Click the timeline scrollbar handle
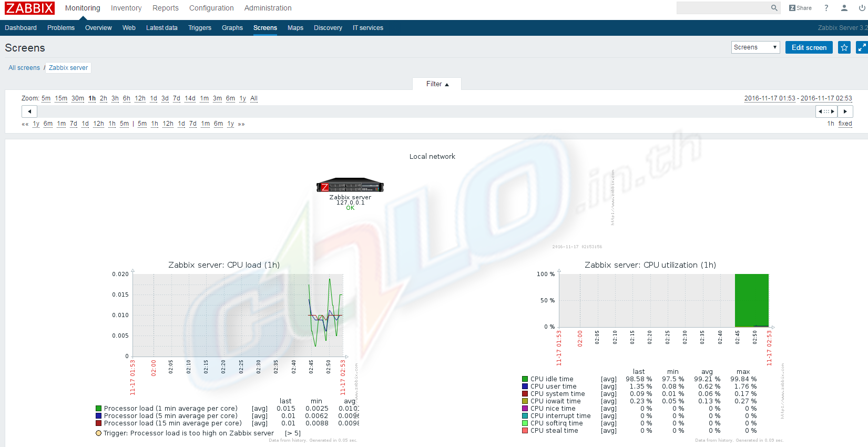868x447 pixels. (x=826, y=111)
